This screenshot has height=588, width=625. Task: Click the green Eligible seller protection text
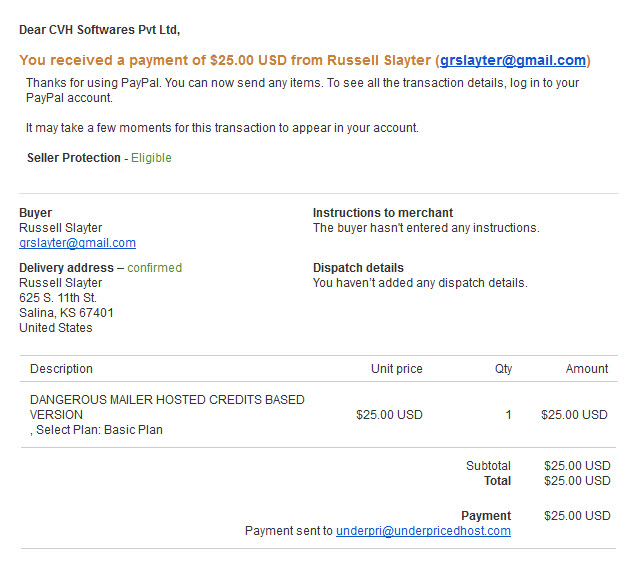point(151,158)
